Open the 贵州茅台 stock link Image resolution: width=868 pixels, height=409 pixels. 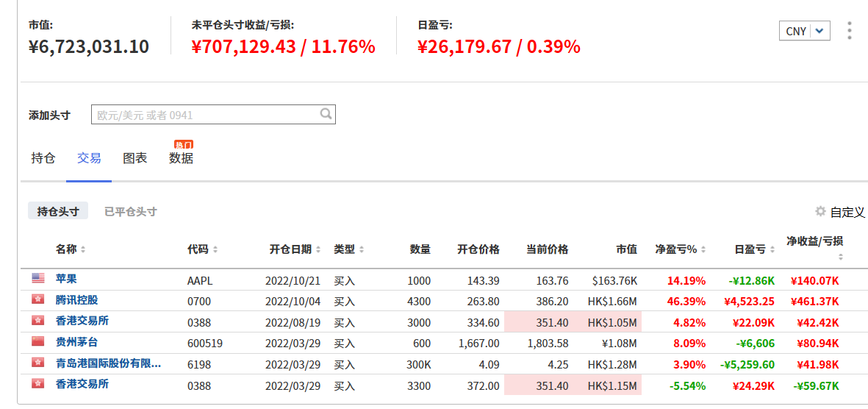[x=77, y=342]
